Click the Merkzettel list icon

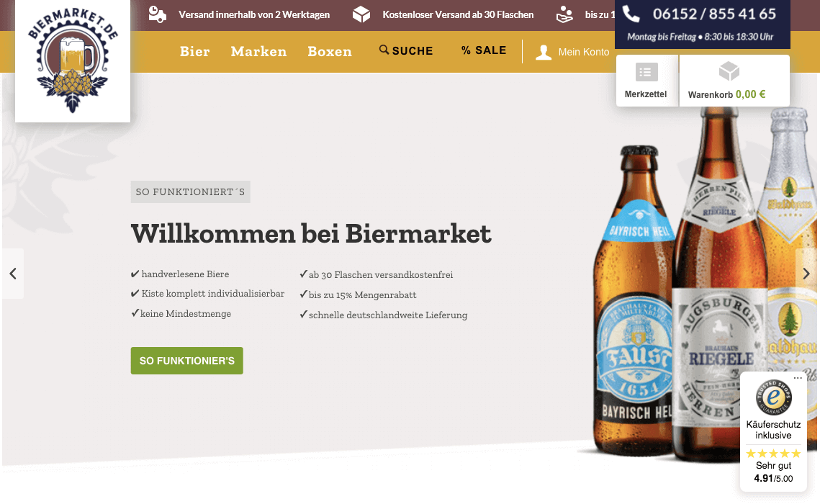pyautogui.click(x=646, y=72)
